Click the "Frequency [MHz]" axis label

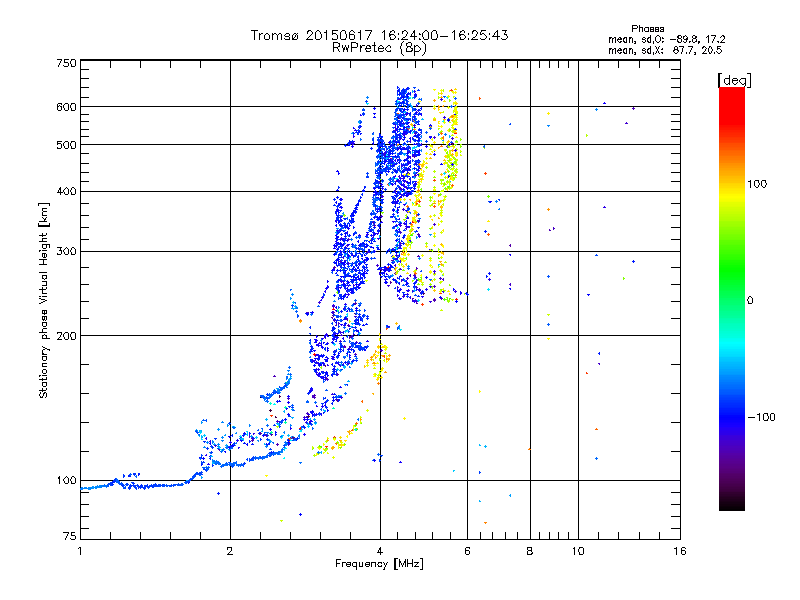click(379, 564)
